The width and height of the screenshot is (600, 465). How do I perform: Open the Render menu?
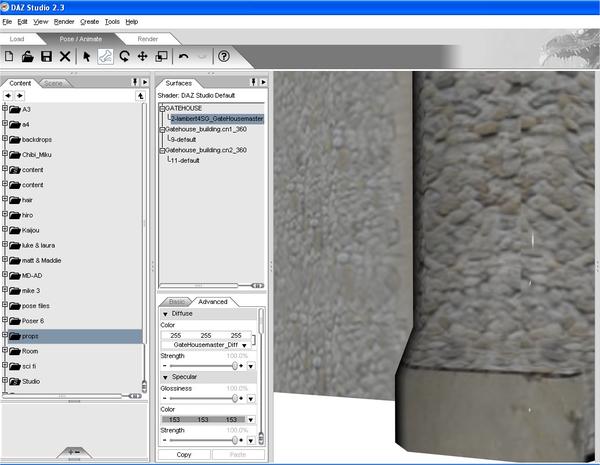pyautogui.click(x=64, y=22)
